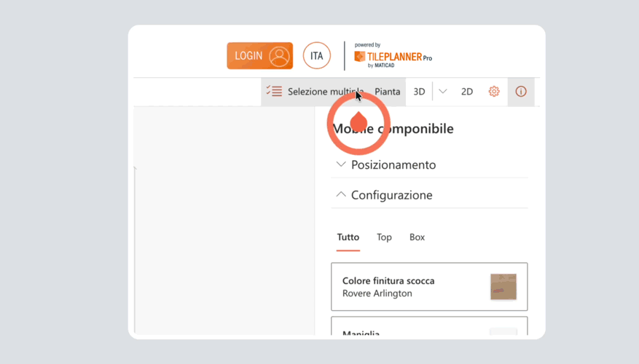Open the ITA language selector

click(317, 56)
